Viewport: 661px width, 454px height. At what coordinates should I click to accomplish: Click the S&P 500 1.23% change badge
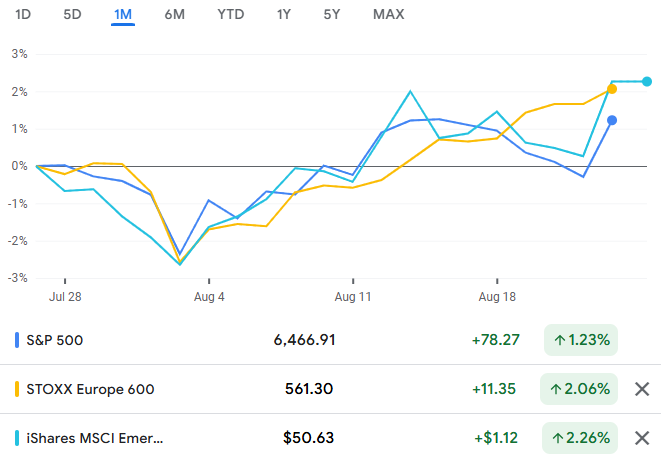click(581, 340)
